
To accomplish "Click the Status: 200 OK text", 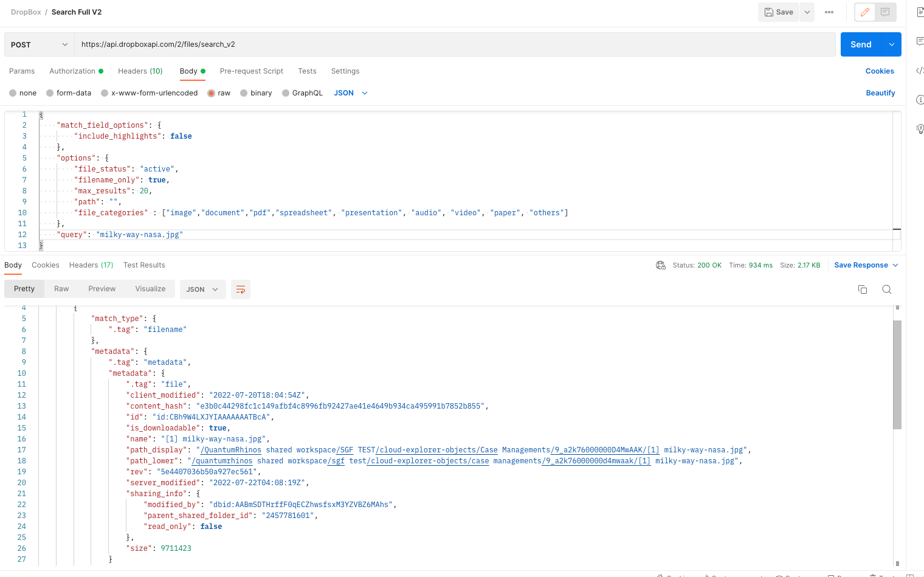I will point(697,265).
